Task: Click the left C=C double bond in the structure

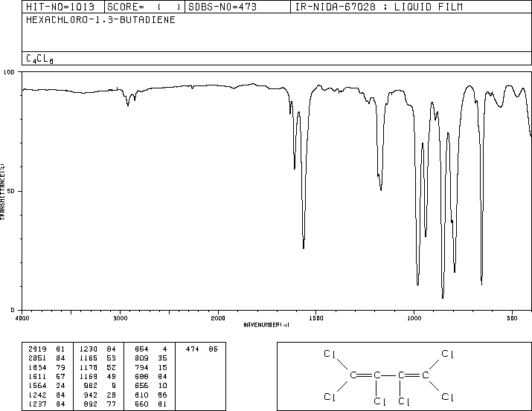Action: tap(365, 375)
